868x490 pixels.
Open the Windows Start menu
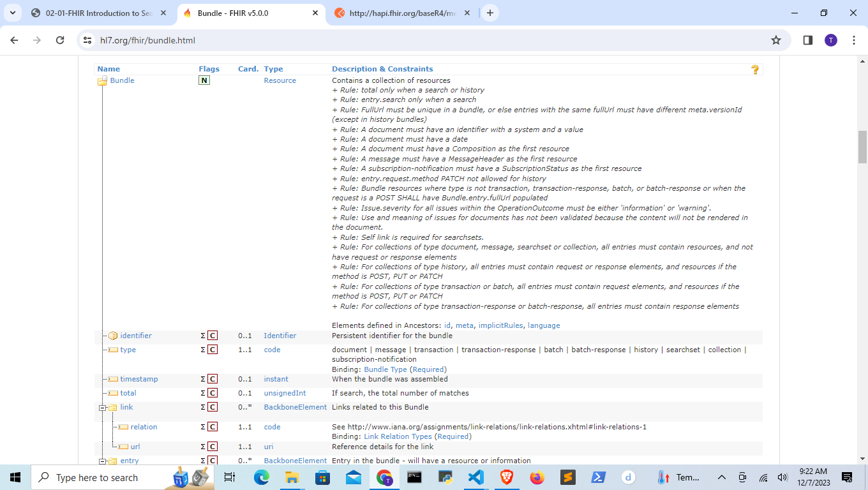(x=15, y=477)
